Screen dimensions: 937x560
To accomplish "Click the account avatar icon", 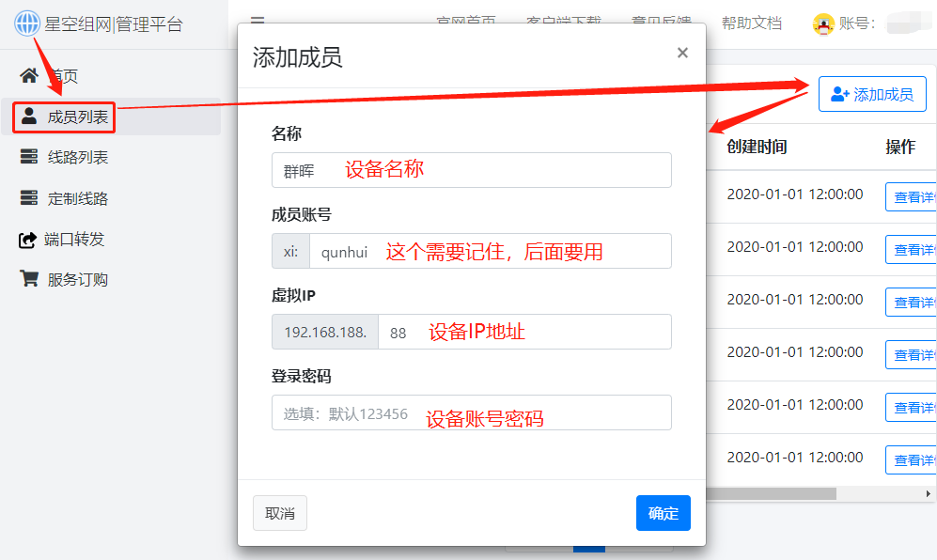I will click(x=823, y=23).
